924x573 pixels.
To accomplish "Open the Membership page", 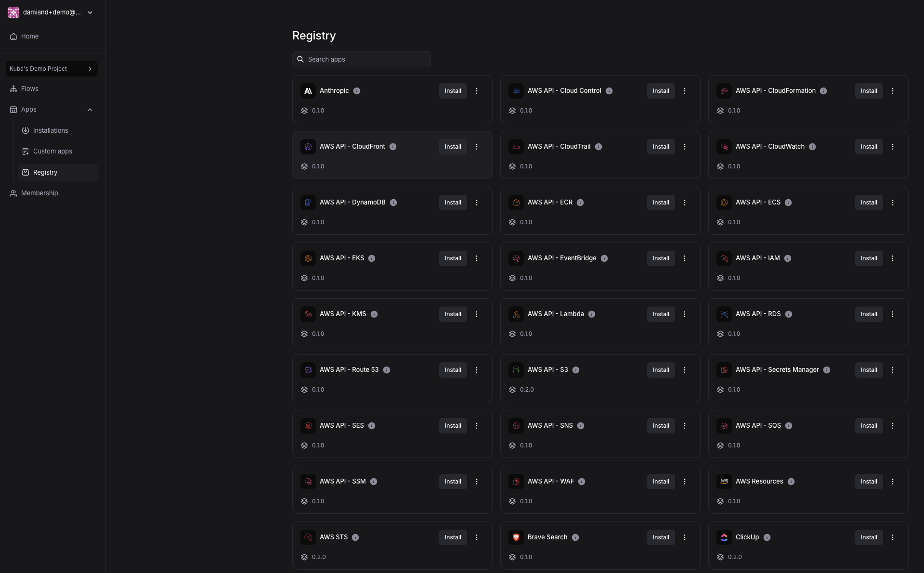I will pos(39,193).
